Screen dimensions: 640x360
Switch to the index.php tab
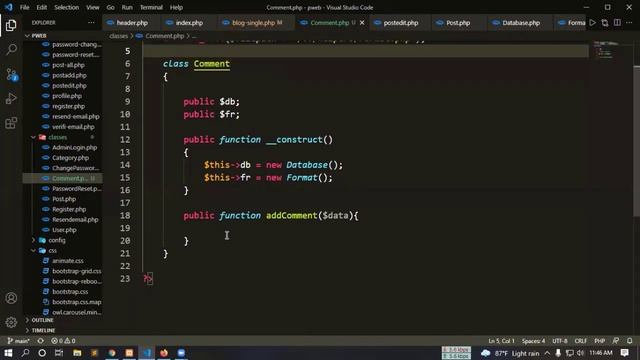[189, 23]
